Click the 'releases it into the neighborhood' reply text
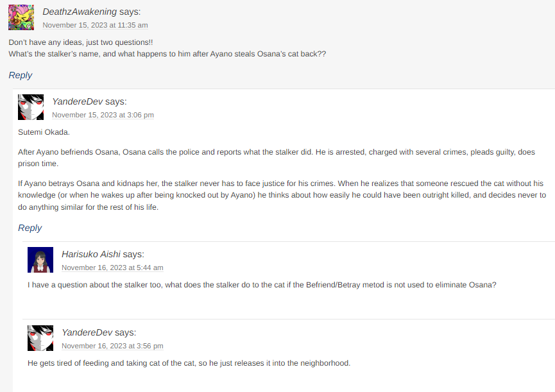The height and width of the screenshot is (392, 555). pos(189,363)
